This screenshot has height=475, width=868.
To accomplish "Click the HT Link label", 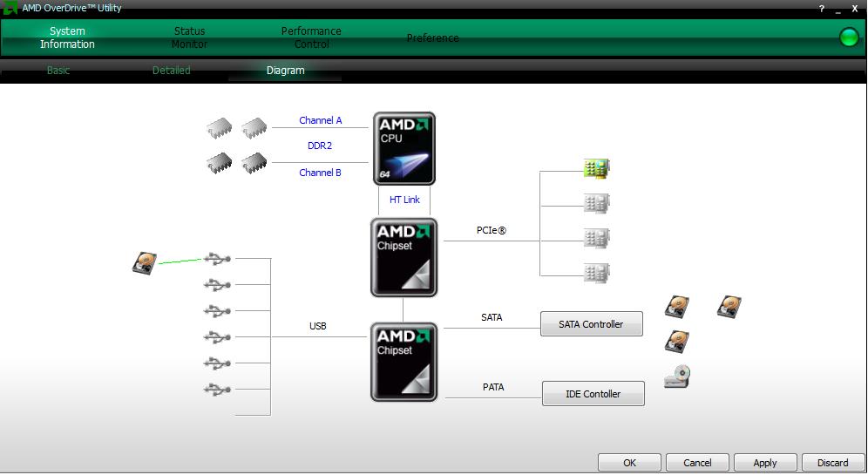I will [x=404, y=200].
